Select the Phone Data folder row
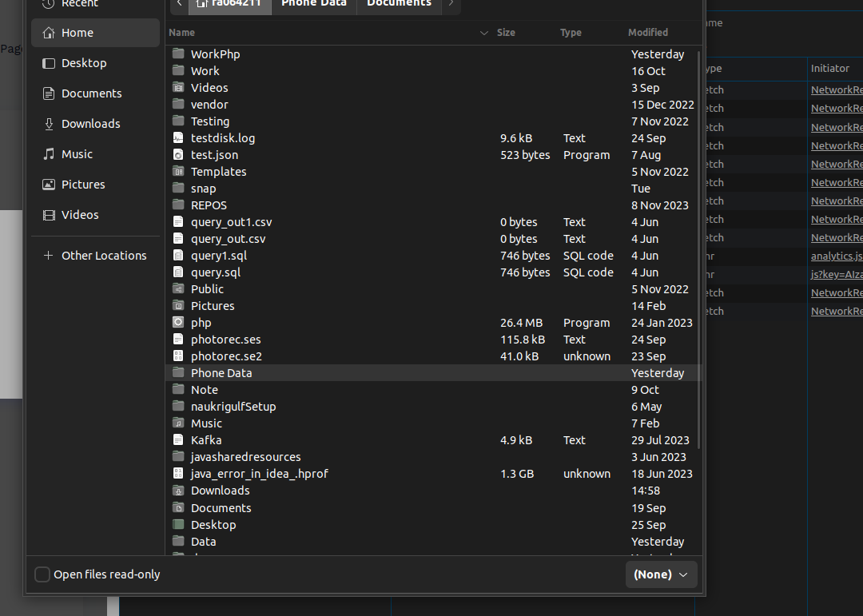 432,372
